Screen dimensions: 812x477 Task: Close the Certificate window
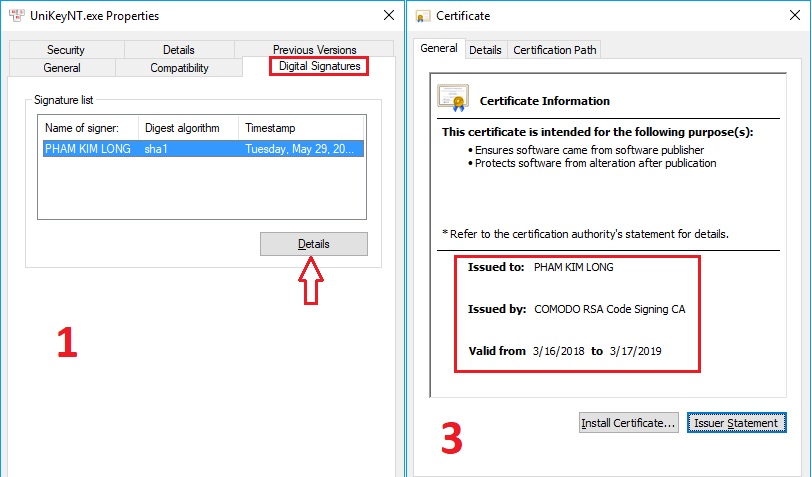794,16
